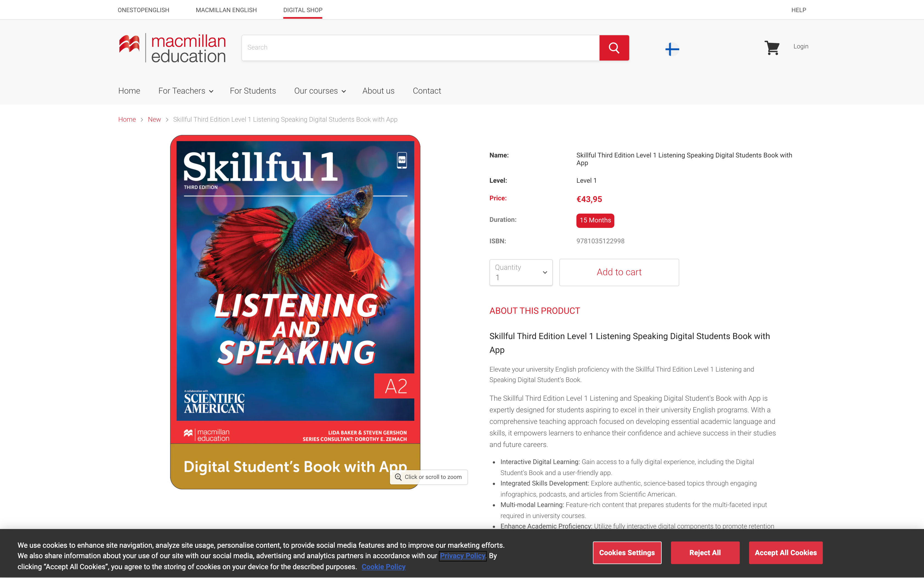Open the HELP link

798,10
